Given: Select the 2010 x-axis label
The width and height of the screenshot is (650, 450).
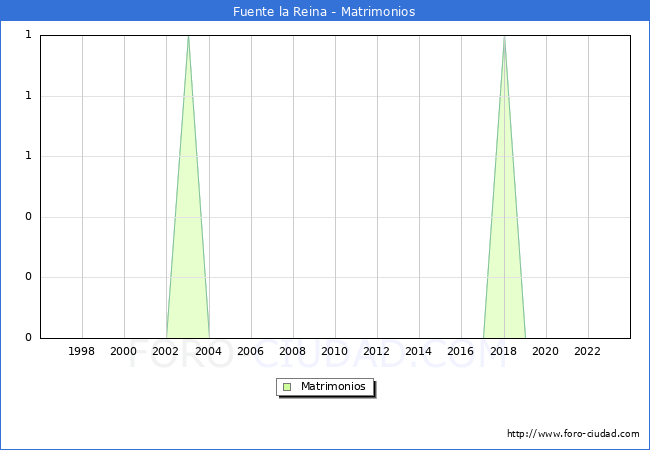Looking at the screenshot, I should click(334, 351).
